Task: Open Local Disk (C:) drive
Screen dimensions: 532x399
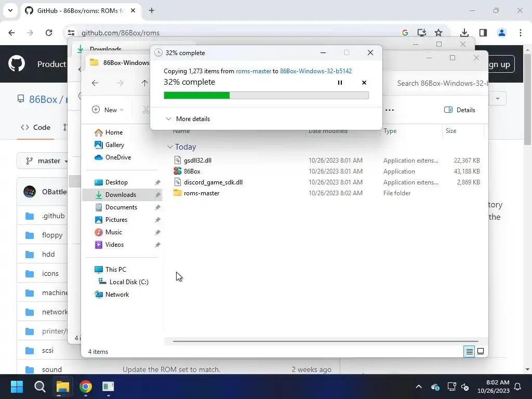Action: (129, 282)
